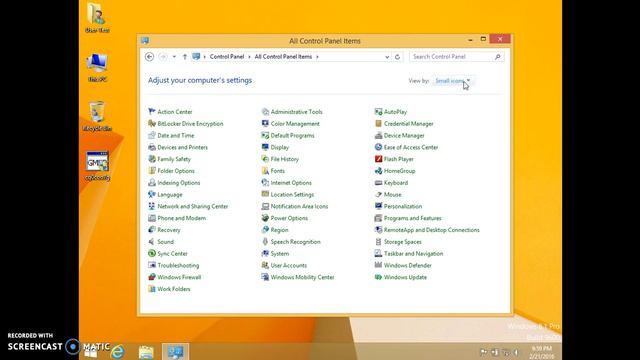This screenshot has height=360, width=640.
Task: Click the Administrative Tools icon
Action: click(x=265, y=111)
